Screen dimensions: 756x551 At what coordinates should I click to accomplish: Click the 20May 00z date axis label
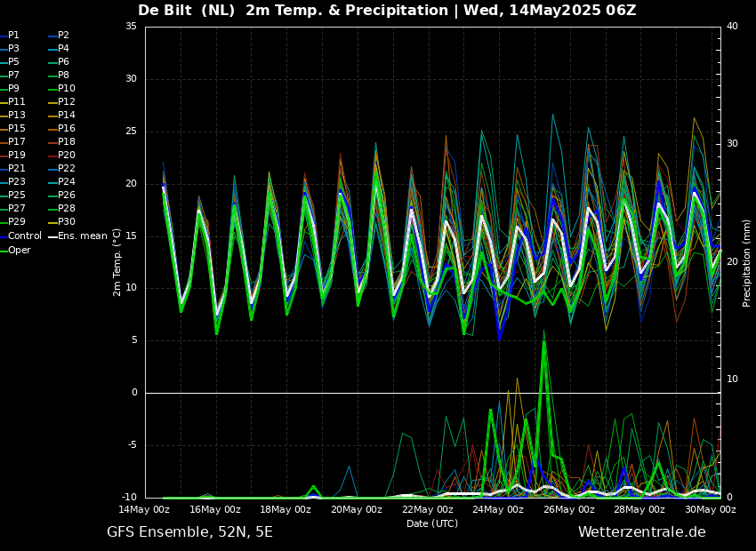tap(356, 510)
